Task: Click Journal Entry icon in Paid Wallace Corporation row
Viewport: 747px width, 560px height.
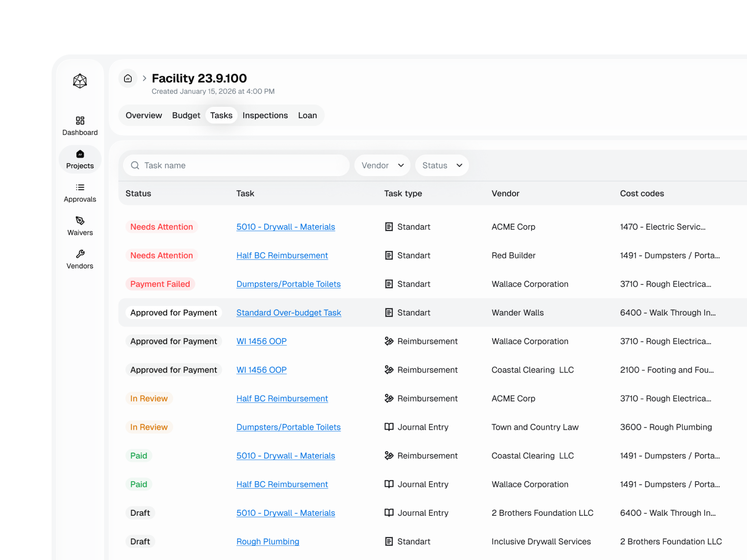Action: [389, 485]
